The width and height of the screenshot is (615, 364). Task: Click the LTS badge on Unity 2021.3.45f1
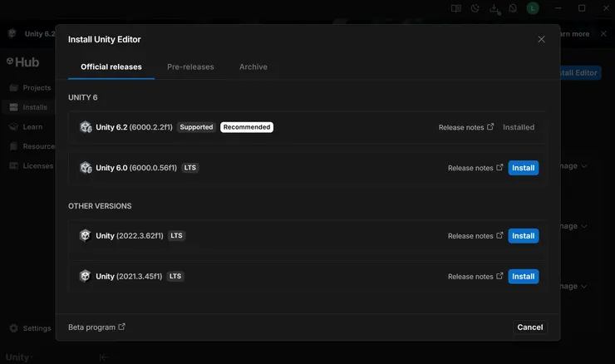(175, 276)
